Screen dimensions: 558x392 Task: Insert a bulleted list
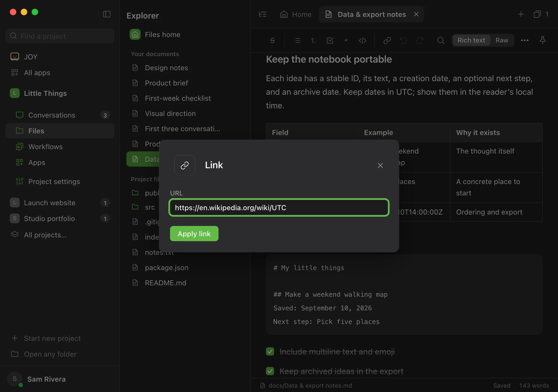coord(297,41)
